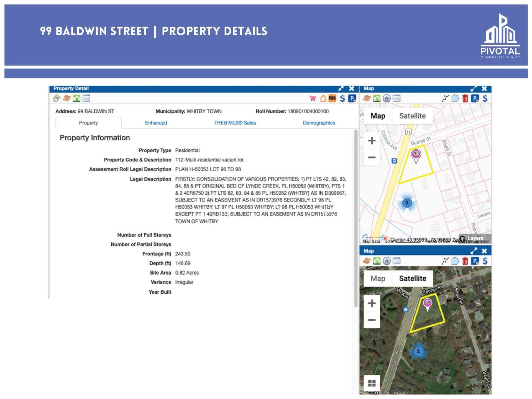Screen dimensions: 532x399
Task: Select Map view in the upper map
Action: tap(378, 116)
